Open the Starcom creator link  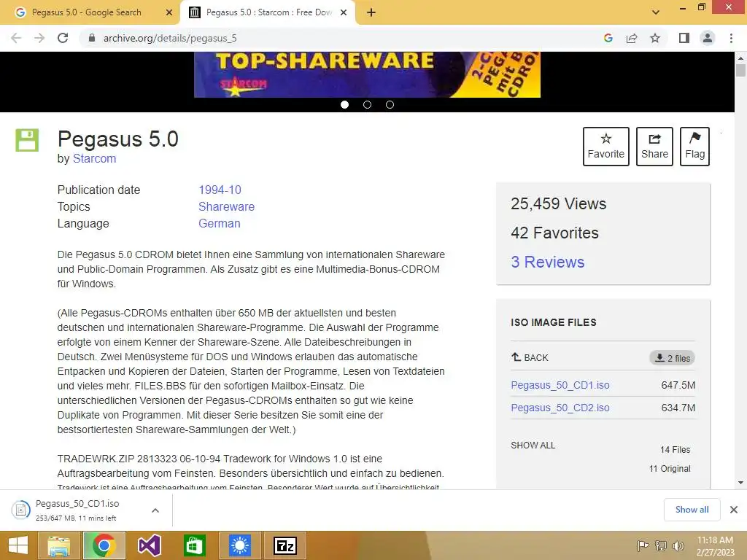pos(94,158)
